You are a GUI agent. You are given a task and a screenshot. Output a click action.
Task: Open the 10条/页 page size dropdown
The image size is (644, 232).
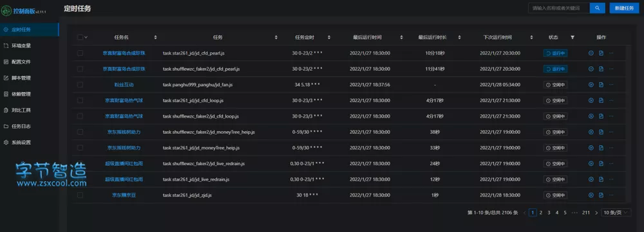[616, 212]
